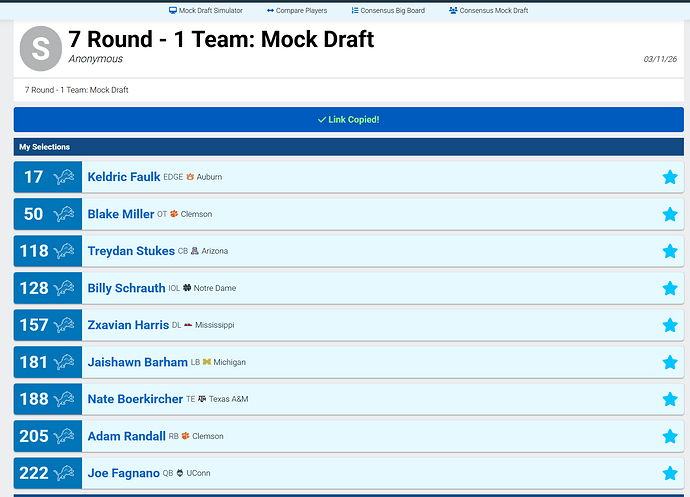The image size is (690, 497).
Task: Click the star icon beside Keldric Faulk
Action: coord(669,177)
